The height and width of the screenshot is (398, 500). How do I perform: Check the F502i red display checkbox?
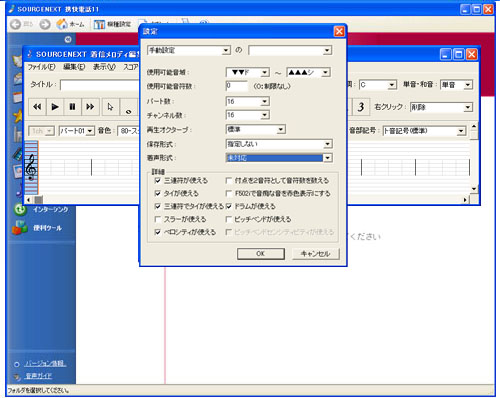coord(229,193)
